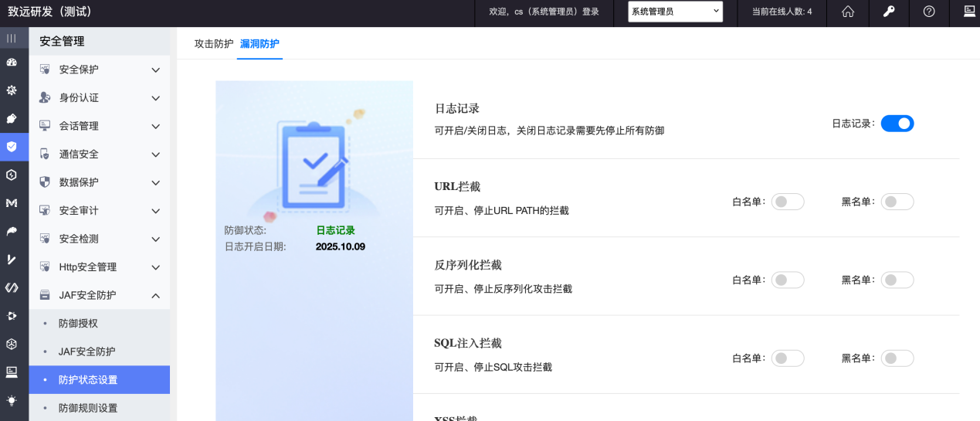Enable 反序列化拦截 白名单 toggle
This screenshot has height=421, width=980.
pos(788,280)
